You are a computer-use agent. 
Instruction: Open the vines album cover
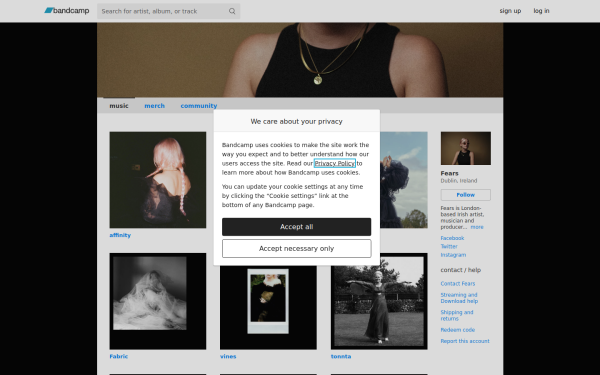click(x=268, y=308)
